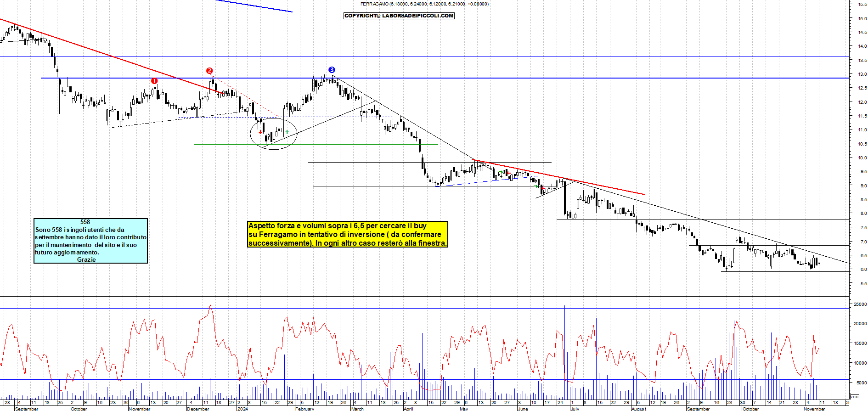This screenshot has width=868, height=411.
Task: Click the 15.5 price axis label
Action: pyautogui.click(x=862, y=4)
